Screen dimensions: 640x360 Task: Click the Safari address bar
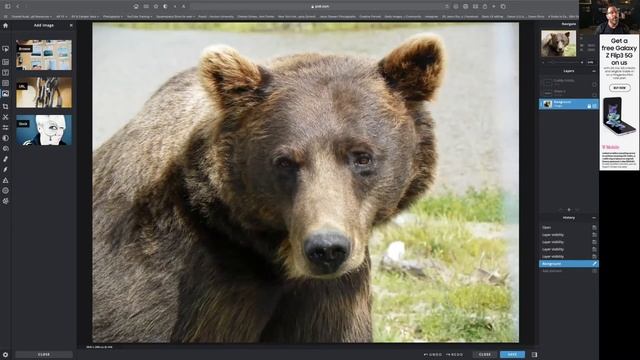[319, 6]
